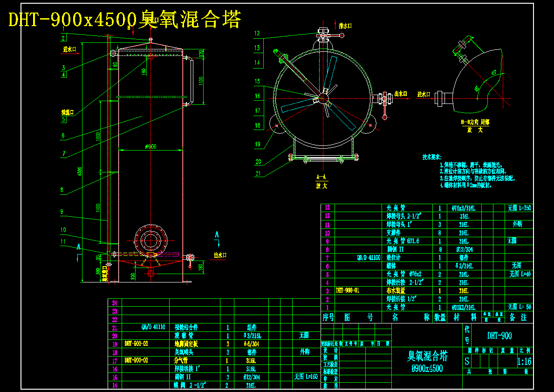The image size is (554, 392).
Task: Select the '臭氧喷头' name in row 18
Action: [184, 352]
